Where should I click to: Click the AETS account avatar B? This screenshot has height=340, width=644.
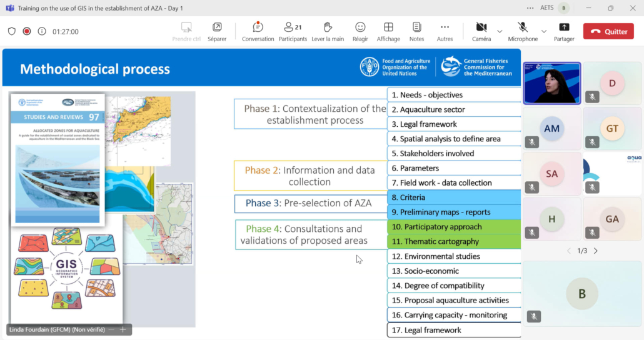pyautogui.click(x=564, y=7)
